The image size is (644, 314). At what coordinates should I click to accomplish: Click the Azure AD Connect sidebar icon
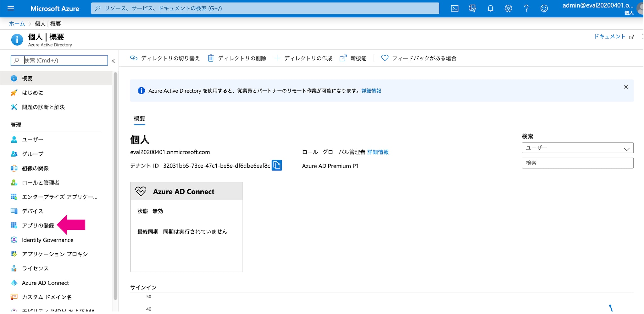click(x=14, y=283)
